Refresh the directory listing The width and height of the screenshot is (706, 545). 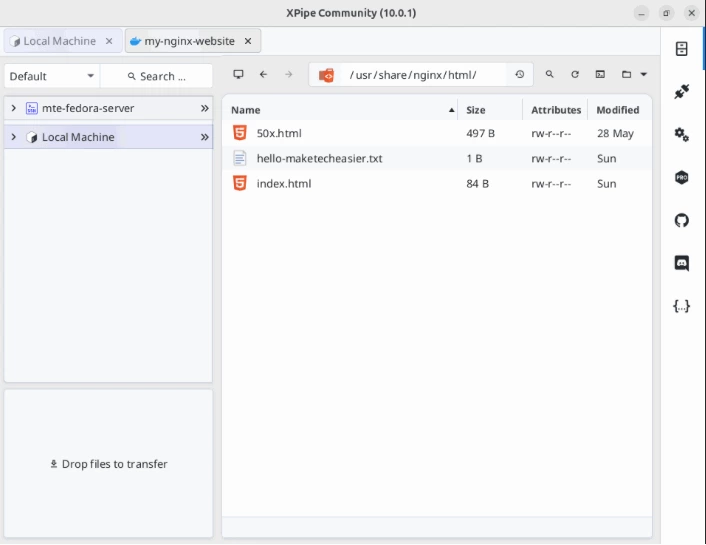[x=575, y=74]
